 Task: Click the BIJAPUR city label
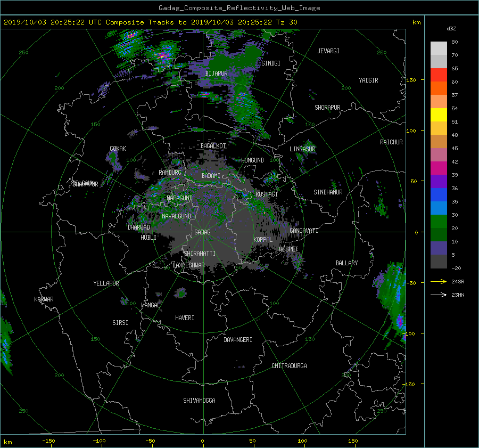coord(216,74)
